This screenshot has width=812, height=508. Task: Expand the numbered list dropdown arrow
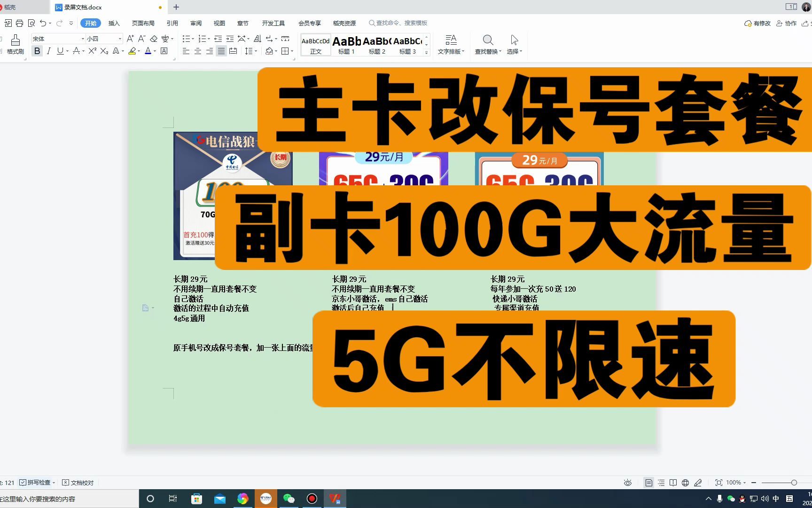click(209, 39)
